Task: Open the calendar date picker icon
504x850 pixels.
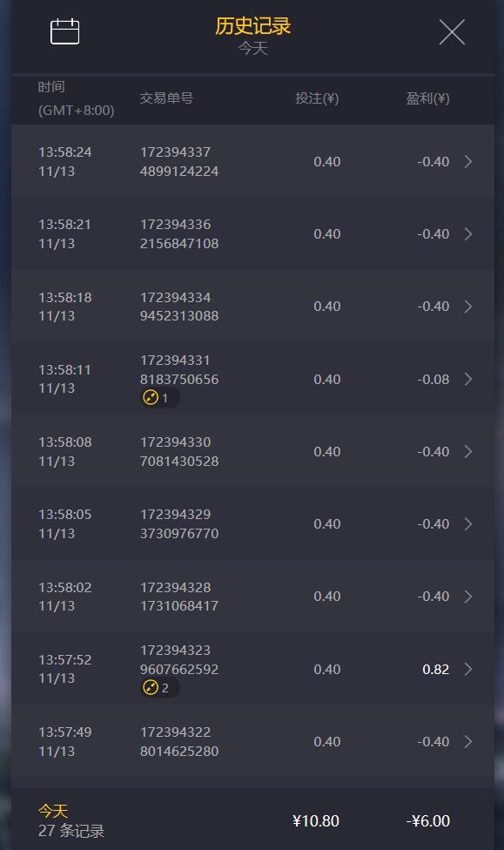Action: point(64,30)
